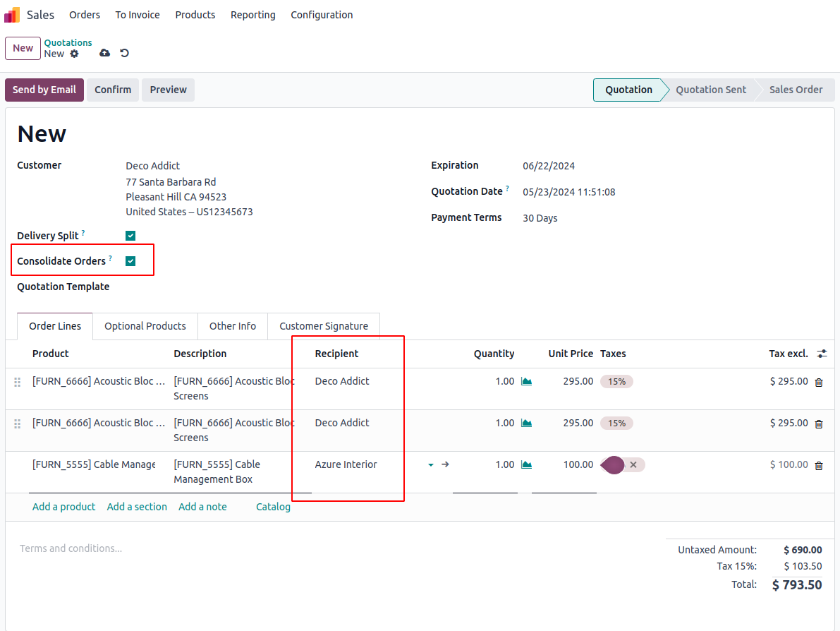Open Azure Interior record via arrow icon

(x=445, y=464)
